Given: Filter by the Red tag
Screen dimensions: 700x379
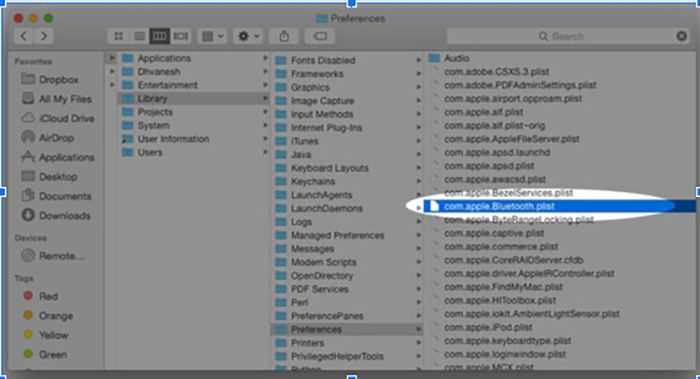Looking at the screenshot, I should (x=40, y=296).
